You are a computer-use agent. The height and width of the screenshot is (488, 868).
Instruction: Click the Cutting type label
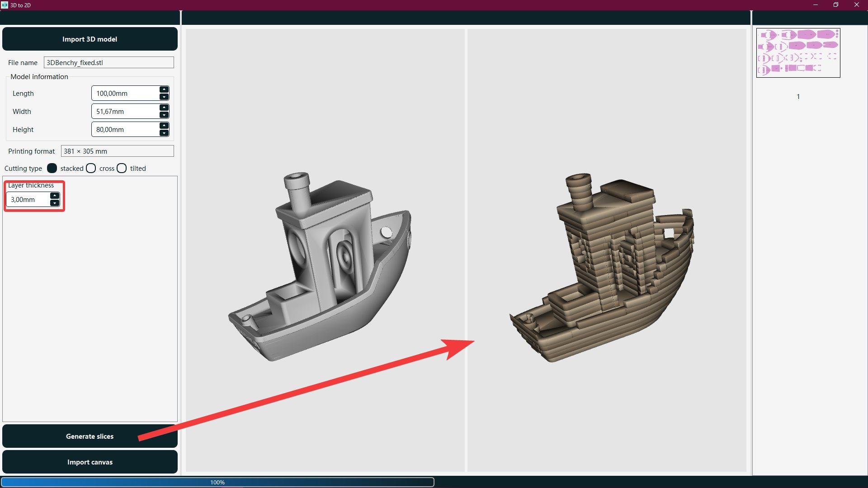[23, 169]
